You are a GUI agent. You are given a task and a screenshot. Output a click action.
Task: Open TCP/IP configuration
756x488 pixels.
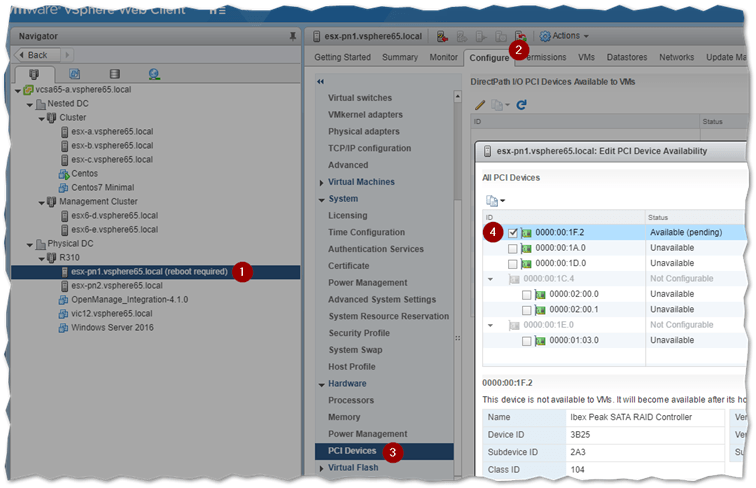tap(369, 149)
